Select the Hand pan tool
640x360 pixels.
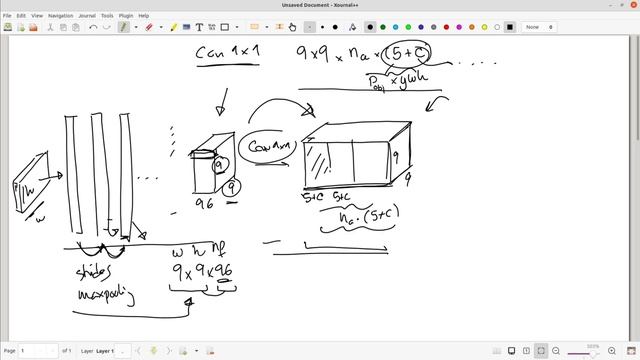[x=292, y=27]
